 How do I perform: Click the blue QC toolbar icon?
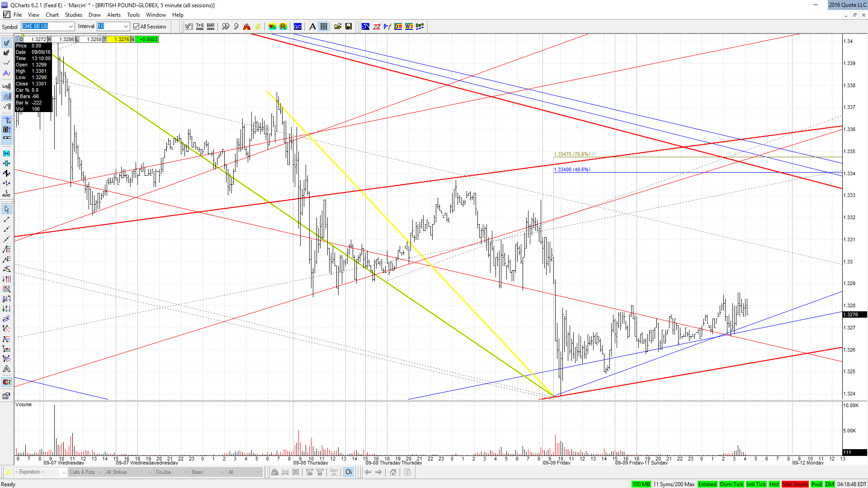pos(297,27)
